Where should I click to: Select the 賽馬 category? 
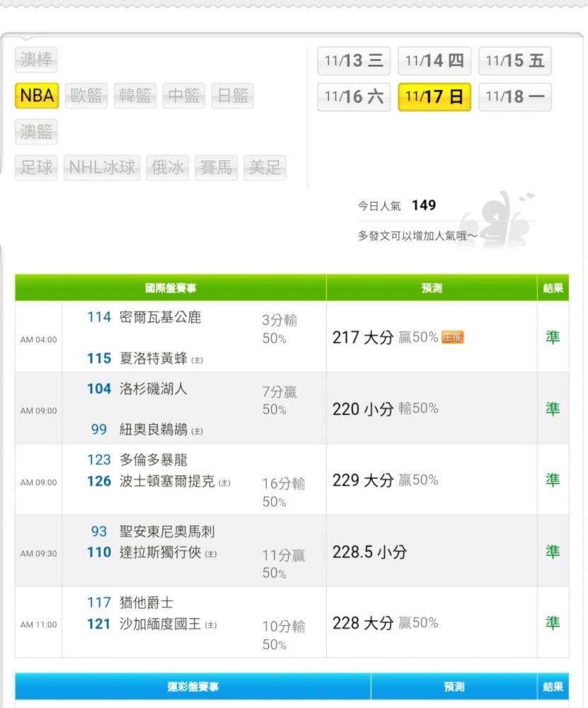[216, 168]
